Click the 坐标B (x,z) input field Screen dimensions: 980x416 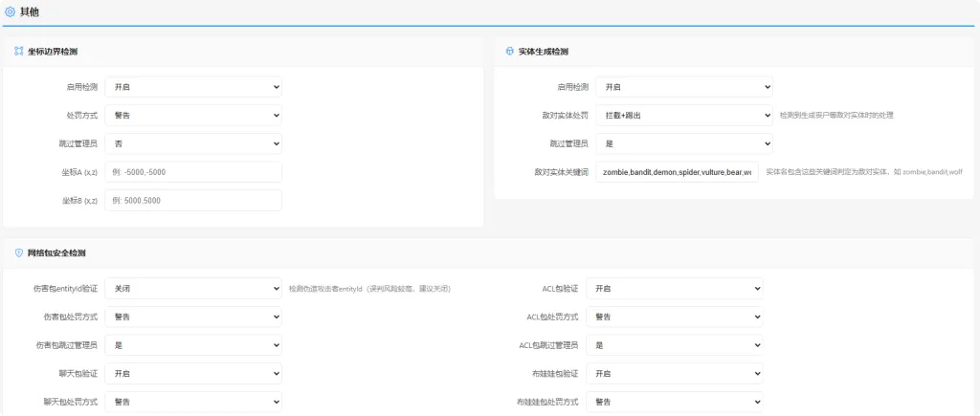(x=193, y=201)
